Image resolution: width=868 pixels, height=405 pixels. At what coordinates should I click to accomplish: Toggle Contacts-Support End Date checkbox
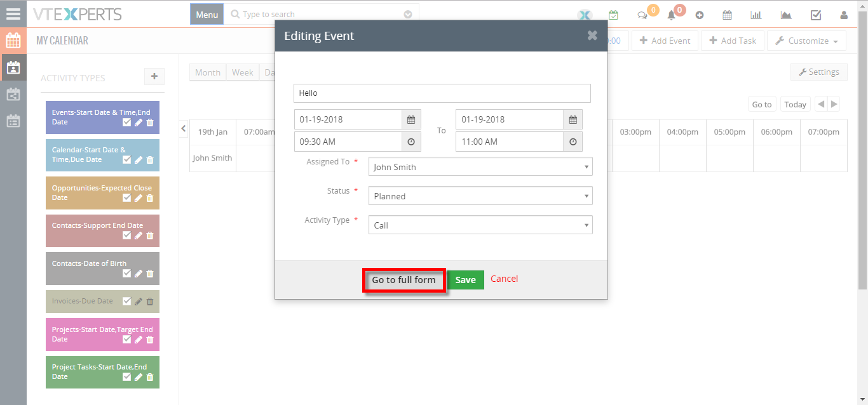[127, 236]
